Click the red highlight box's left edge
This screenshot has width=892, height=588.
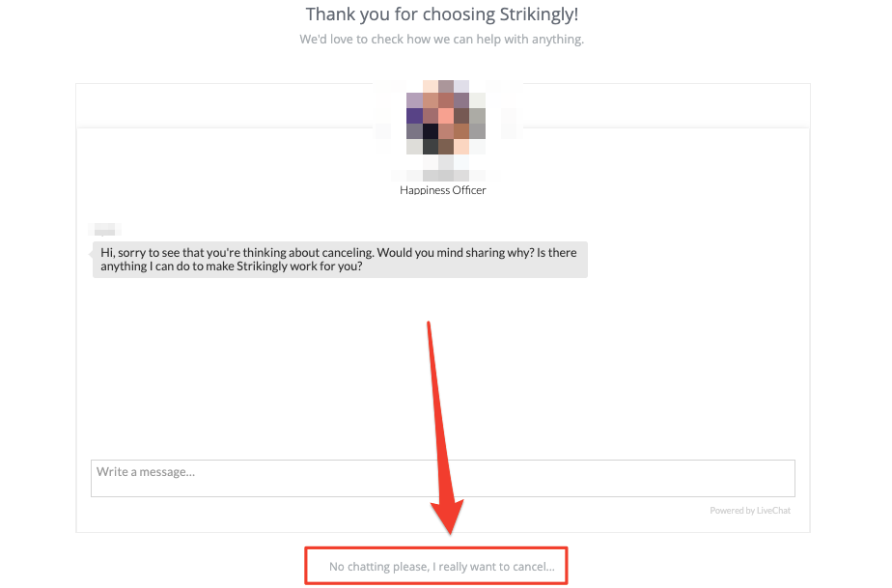pos(306,566)
